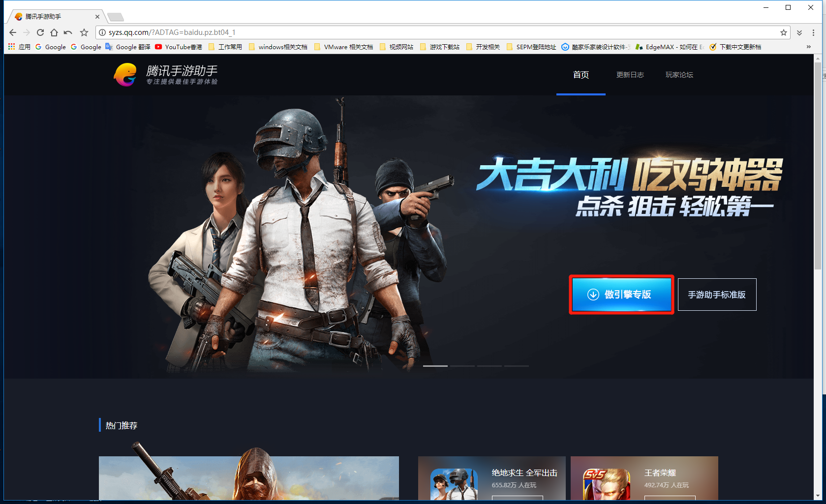Open YouTube香港 bookmark
This screenshot has height=504, width=826.
click(179, 47)
